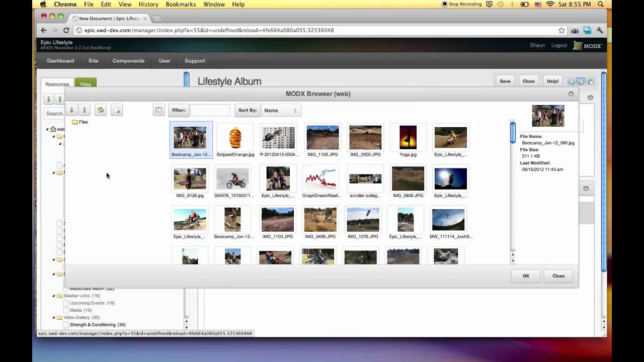Open the Dashboard menu
This screenshot has height=362, width=644.
pos(60,61)
